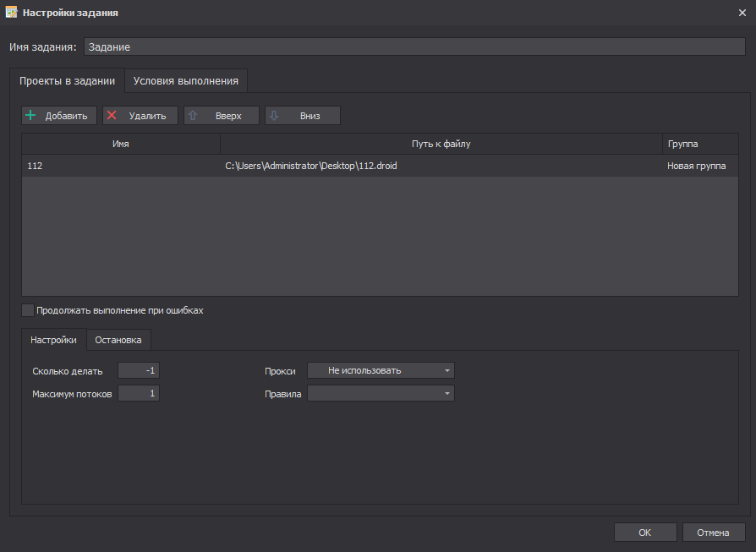The height and width of the screenshot is (552, 756).
Task: Select the projects in task tab
Action: tap(67, 81)
